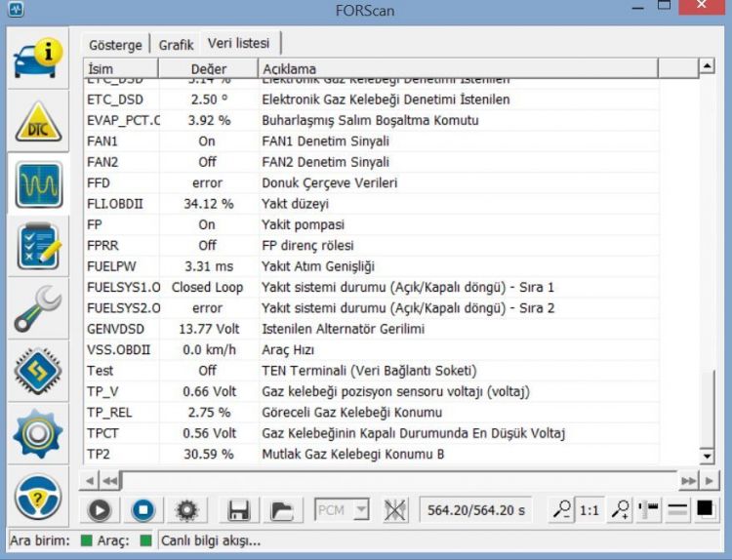
Task: Click the Açıklama column header
Action: (x=458, y=68)
